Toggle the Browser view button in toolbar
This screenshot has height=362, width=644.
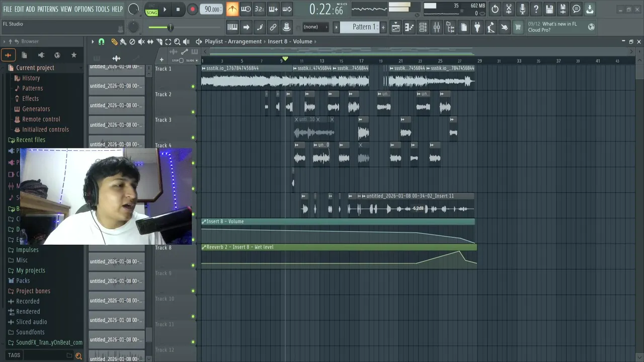click(450, 28)
